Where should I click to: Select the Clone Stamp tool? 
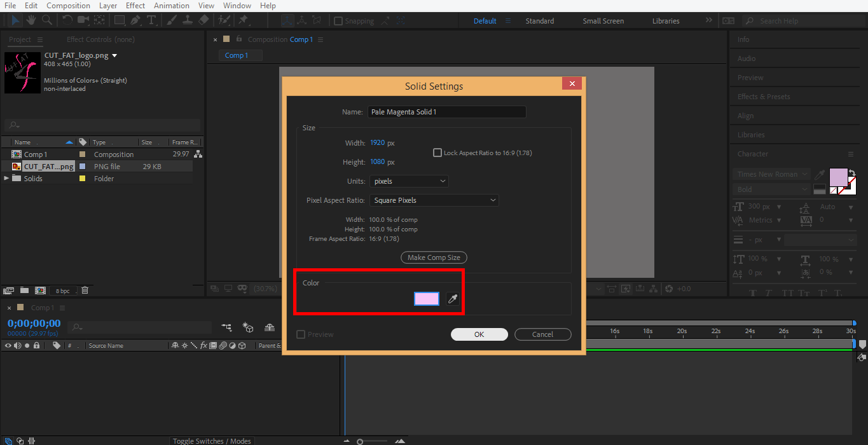tap(188, 20)
